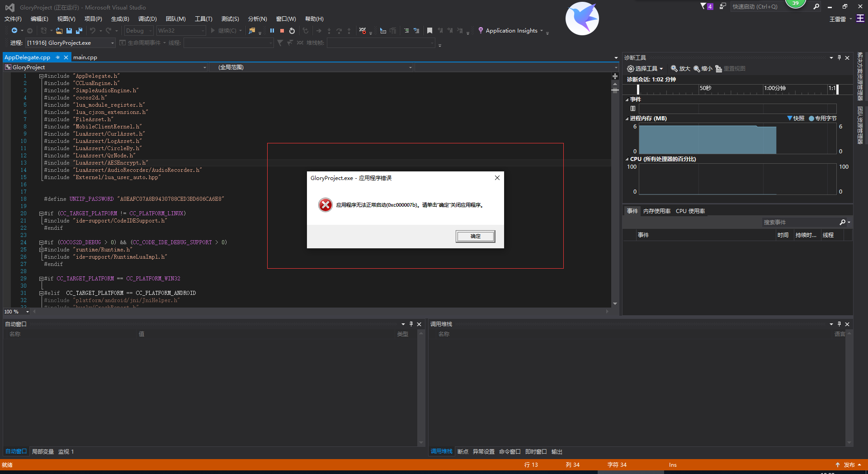Restart the debug session icon
868x474 pixels.
292,31
